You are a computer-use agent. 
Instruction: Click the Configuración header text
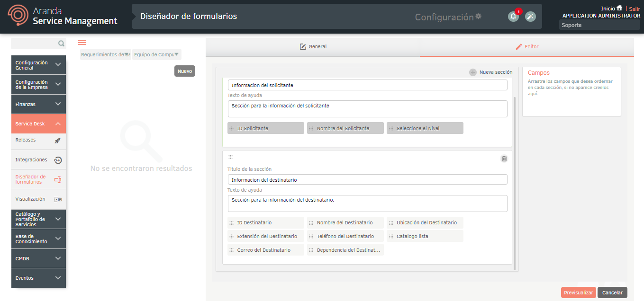coord(444,17)
